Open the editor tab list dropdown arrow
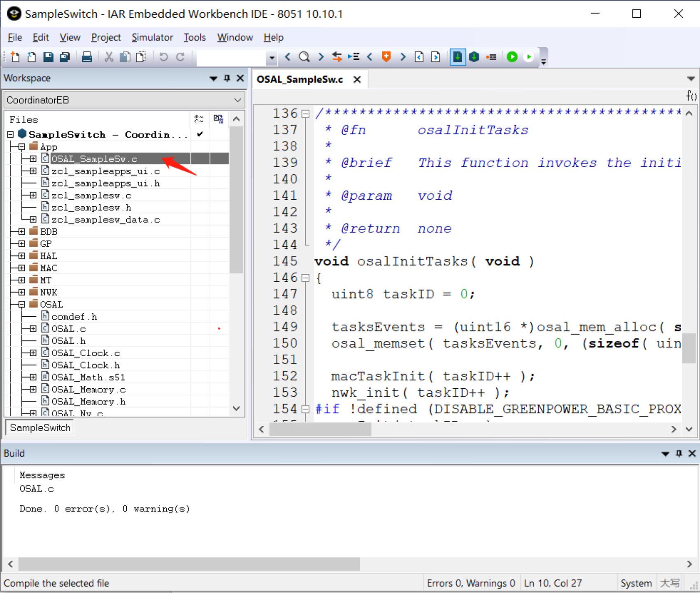The width and height of the screenshot is (700, 593). coord(691,79)
